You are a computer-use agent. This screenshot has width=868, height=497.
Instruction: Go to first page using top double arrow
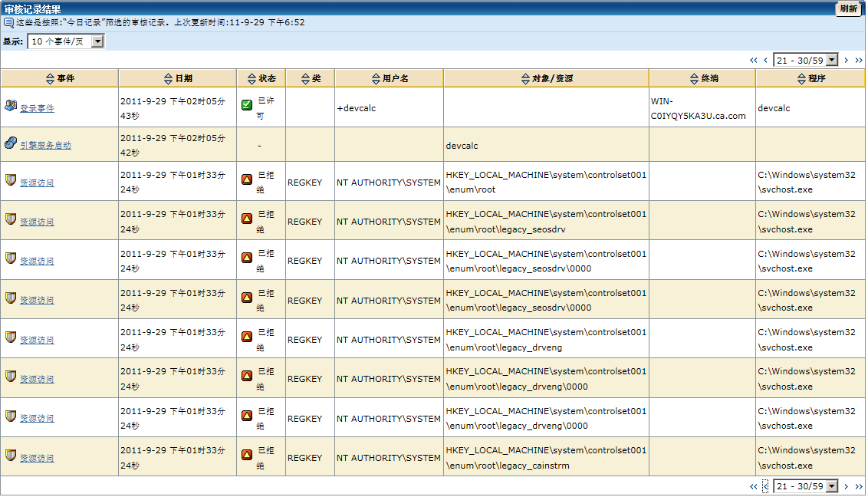753,60
